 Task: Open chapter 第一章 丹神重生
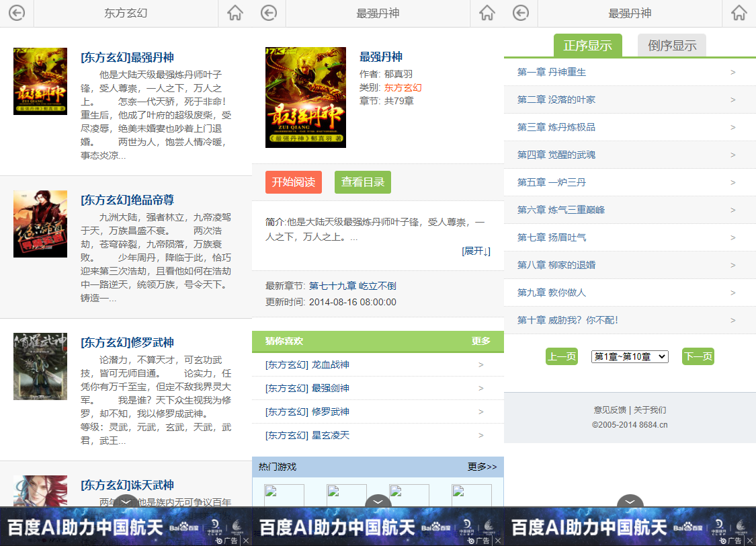630,73
